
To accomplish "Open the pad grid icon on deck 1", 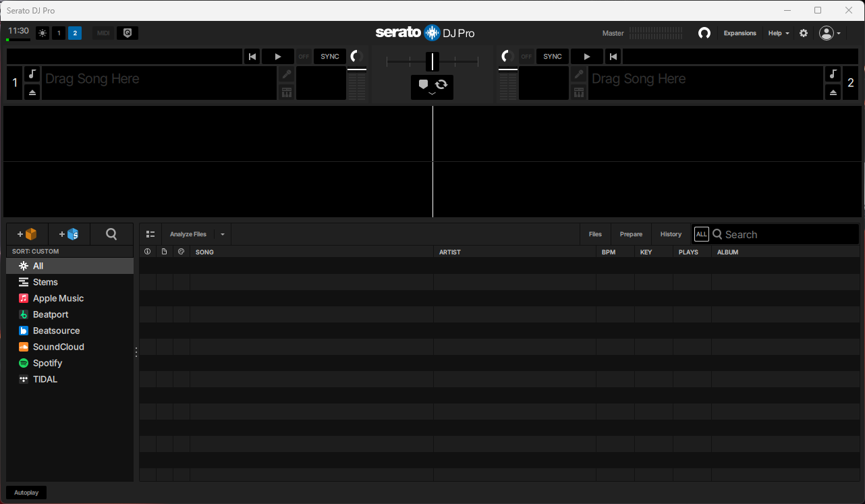I will [x=287, y=92].
